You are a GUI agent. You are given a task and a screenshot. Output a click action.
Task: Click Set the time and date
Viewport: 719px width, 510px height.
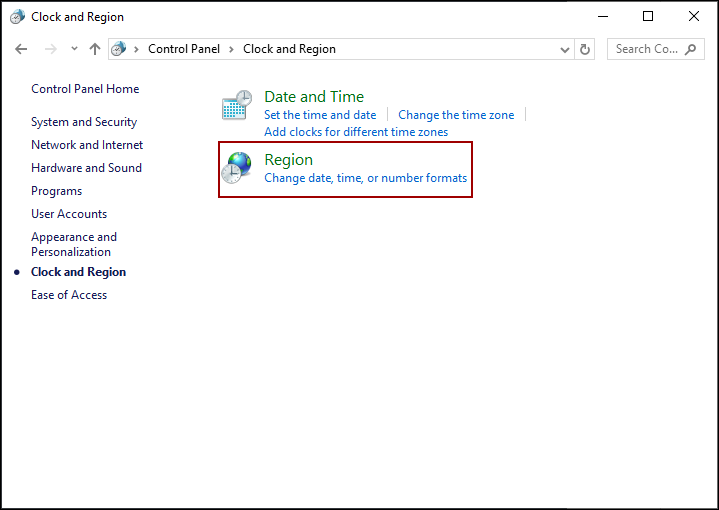tap(320, 115)
